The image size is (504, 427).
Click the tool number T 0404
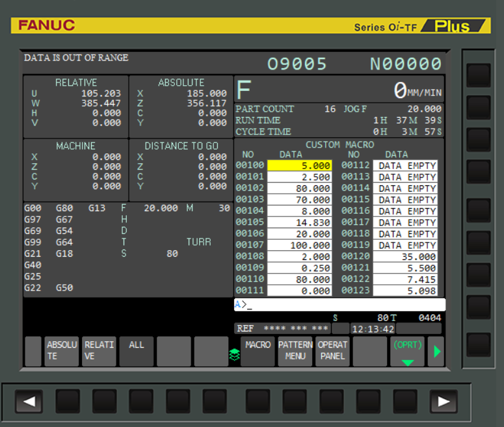(x=429, y=318)
